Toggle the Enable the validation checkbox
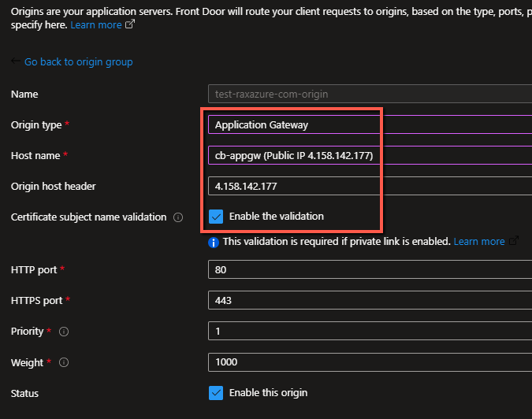The width and height of the screenshot is (532, 419). (216, 217)
